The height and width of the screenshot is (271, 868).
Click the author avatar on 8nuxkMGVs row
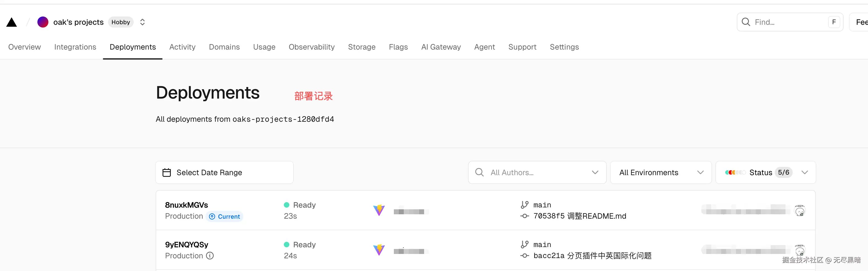[800, 211]
